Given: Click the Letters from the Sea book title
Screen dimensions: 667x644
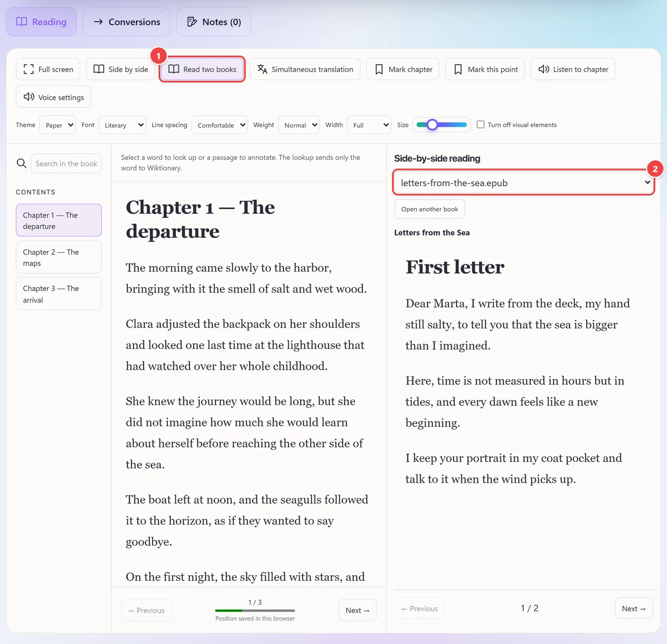Looking at the screenshot, I should click(432, 233).
